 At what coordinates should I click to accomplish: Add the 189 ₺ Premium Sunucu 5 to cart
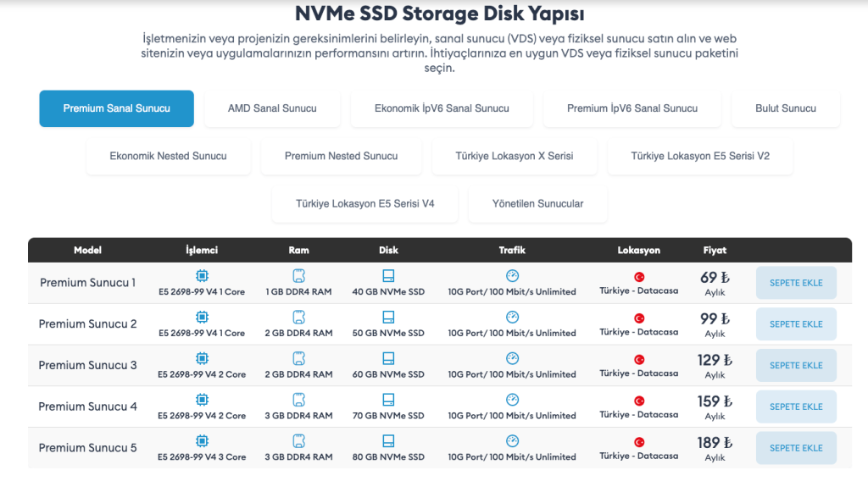click(796, 448)
